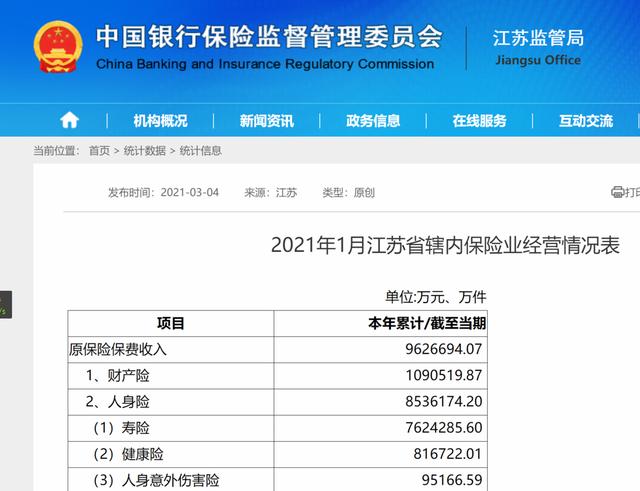Open 在线服务 menu
640x491 pixels.
click(x=480, y=121)
